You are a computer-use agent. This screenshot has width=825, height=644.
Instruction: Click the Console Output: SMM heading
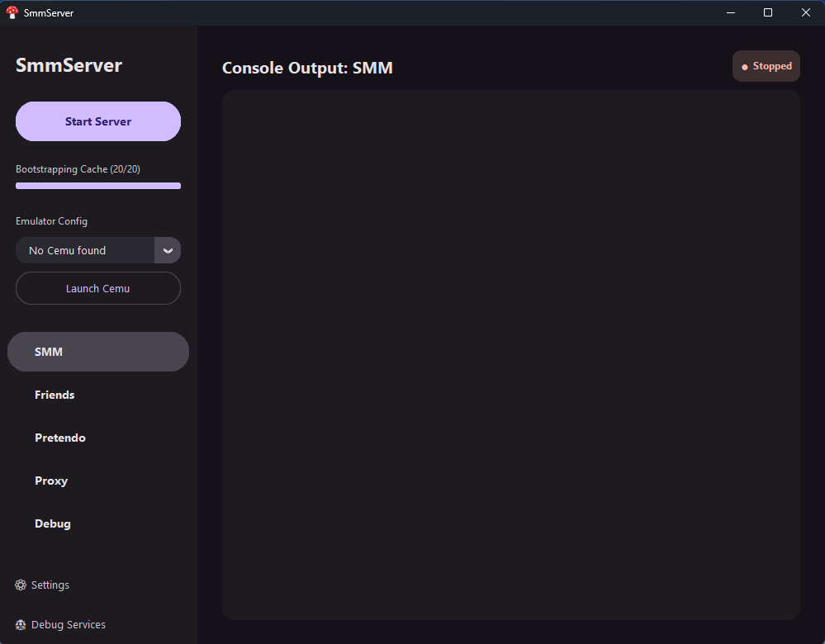tap(307, 68)
